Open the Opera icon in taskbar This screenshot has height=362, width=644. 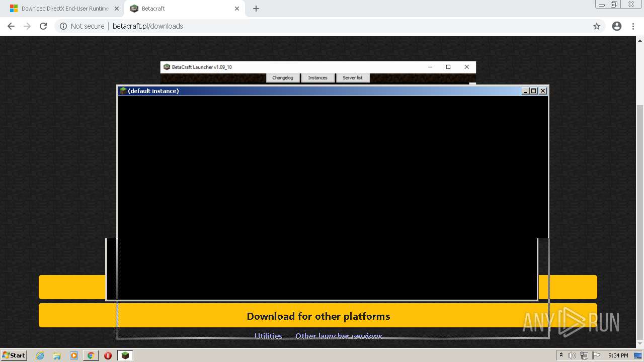pyautogui.click(x=108, y=355)
